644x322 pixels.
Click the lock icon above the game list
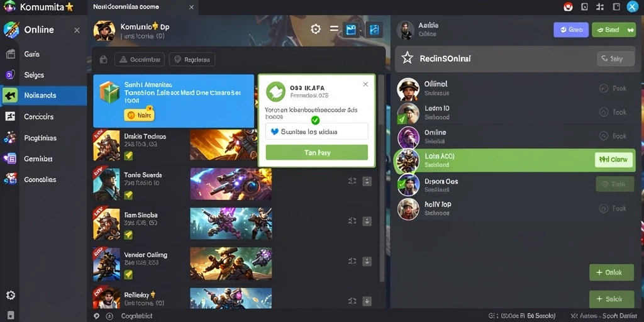coord(104,60)
